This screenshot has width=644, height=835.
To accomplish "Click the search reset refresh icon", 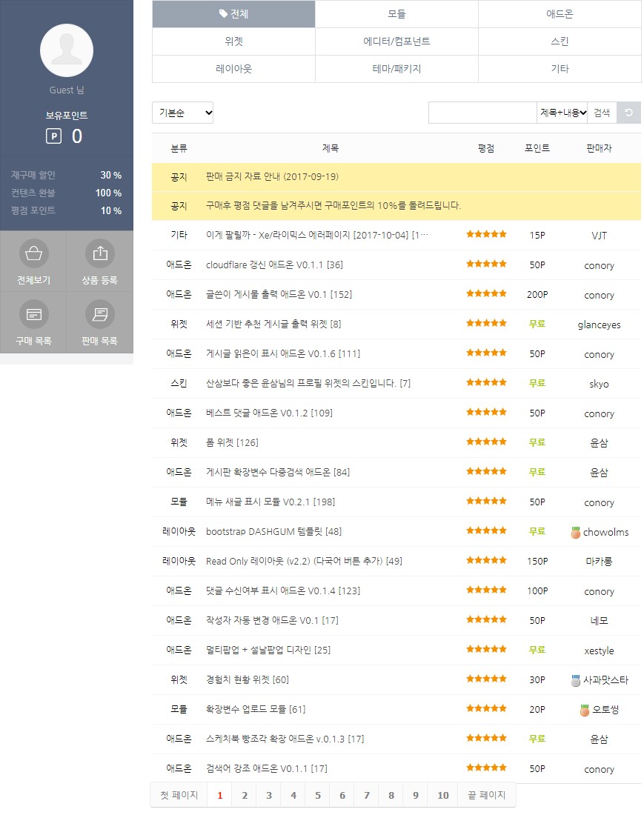I will pos(628,113).
